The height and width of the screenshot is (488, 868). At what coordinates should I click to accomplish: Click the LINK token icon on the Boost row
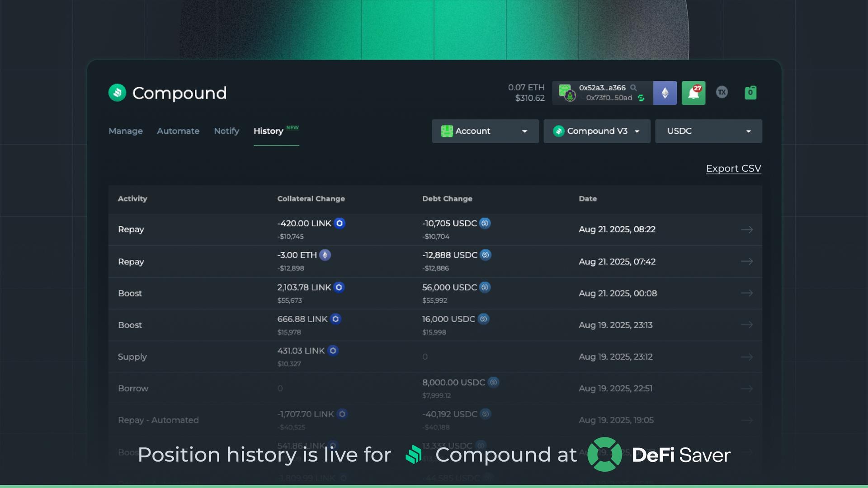[340, 287]
